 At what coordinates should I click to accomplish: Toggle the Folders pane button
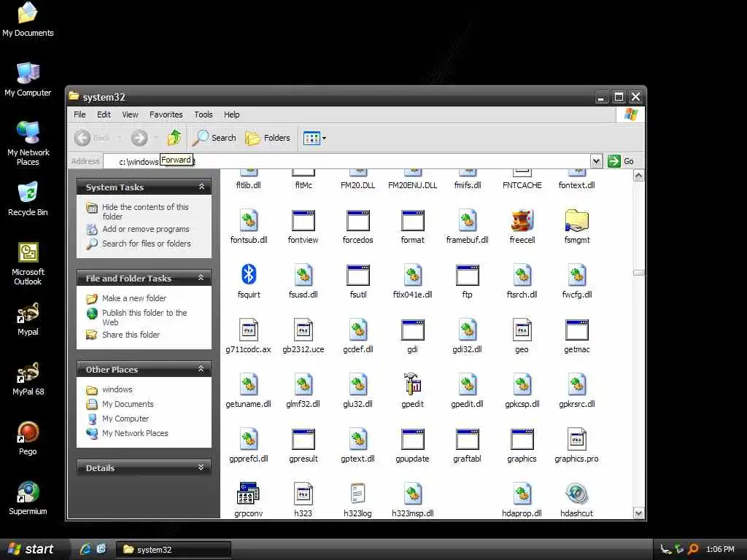pos(267,138)
